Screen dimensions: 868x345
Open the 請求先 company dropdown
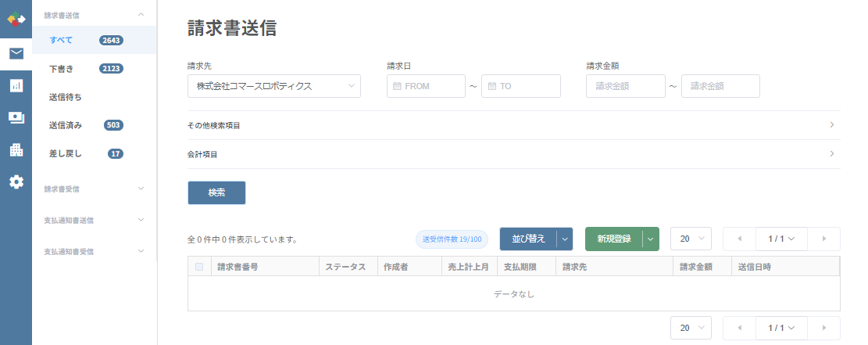pyautogui.click(x=273, y=86)
